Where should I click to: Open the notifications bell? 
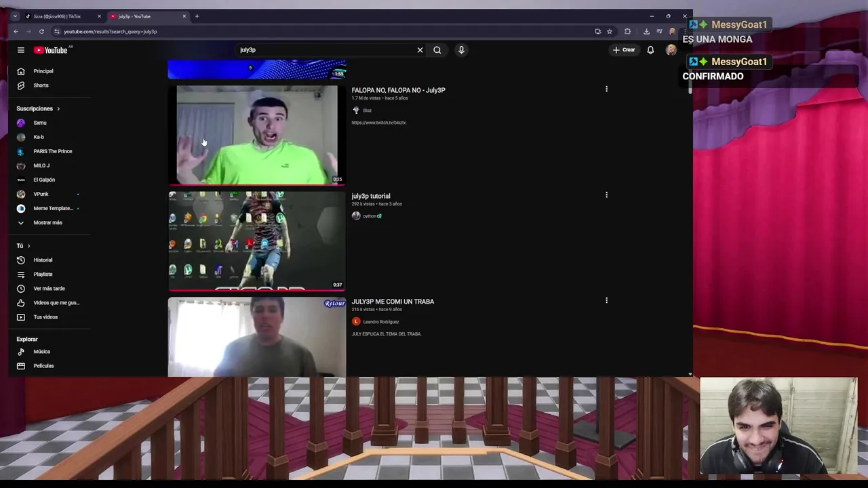(x=650, y=50)
